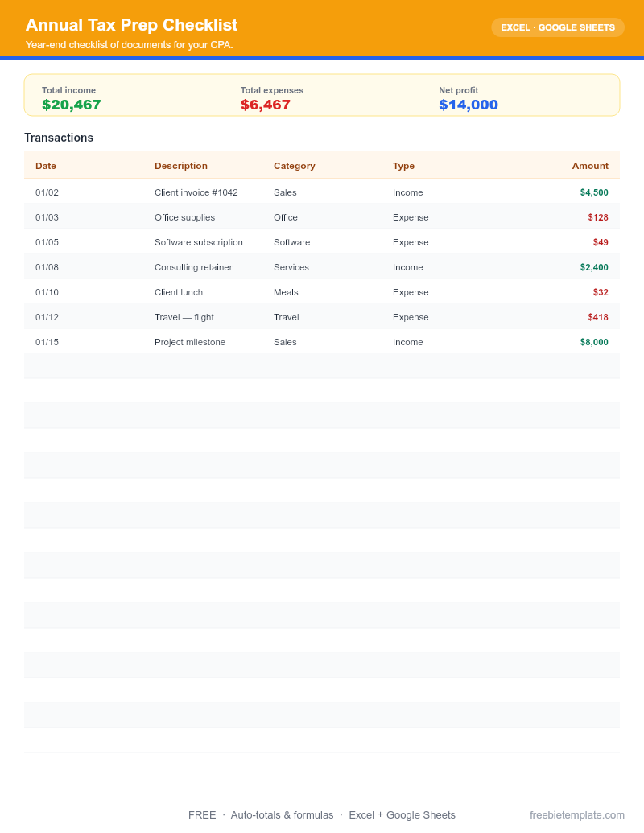The image size is (644, 833).
Task: Click the Total expenses label
Action: pyautogui.click(x=271, y=90)
